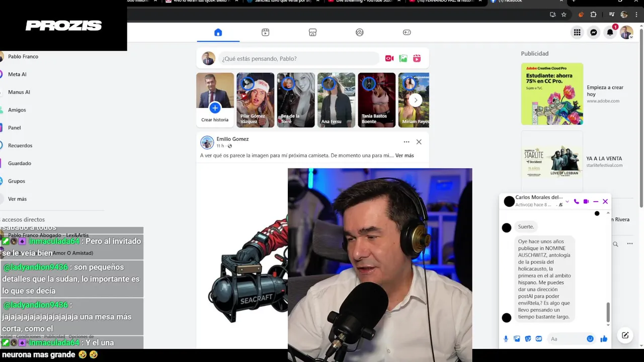Open the Messenger icon in the header
This screenshot has height=362, width=644.
[594, 32]
